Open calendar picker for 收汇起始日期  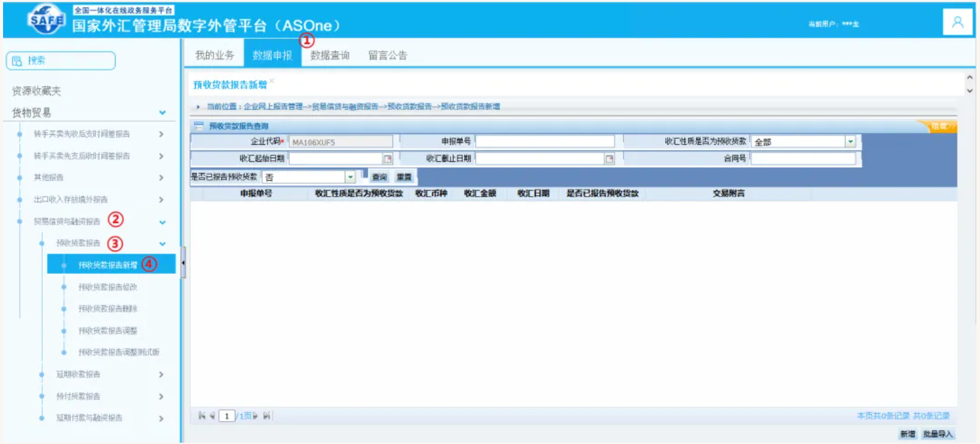(x=387, y=159)
